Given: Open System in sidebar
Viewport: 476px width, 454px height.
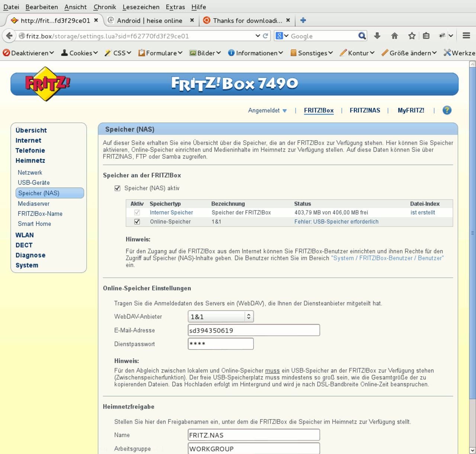Looking at the screenshot, I should click(27, 265).
